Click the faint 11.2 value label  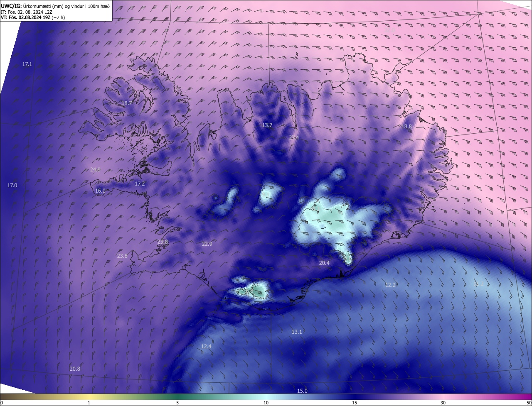click(479, 284)
